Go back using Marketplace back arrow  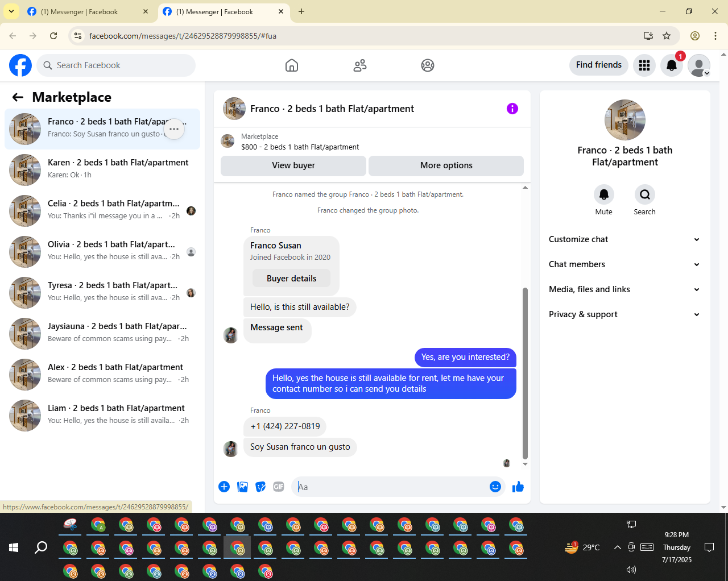[18, 97]
